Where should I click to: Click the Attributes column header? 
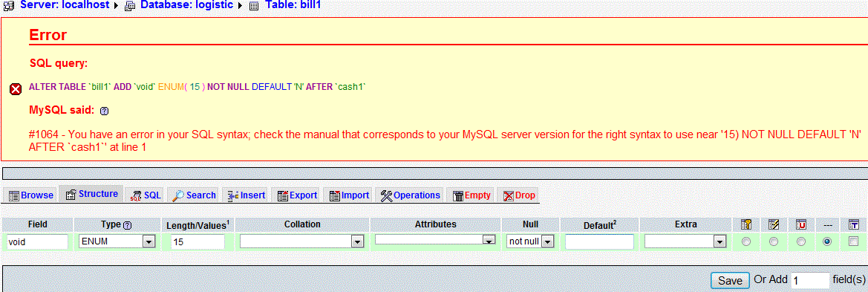click(x=436, y=224)
